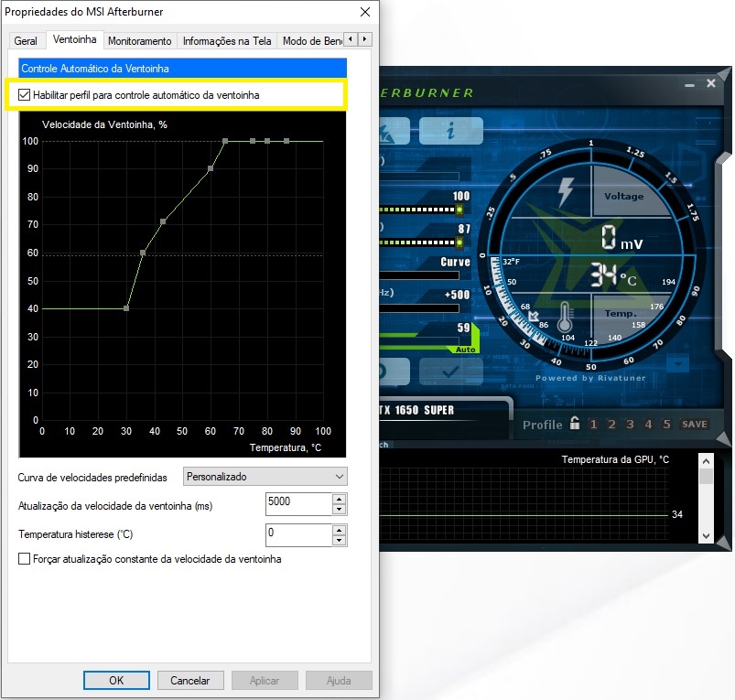The width and height of the screenshot is (735, 700).
Task: Increase the fan speed update period
Action: point(340,499)
